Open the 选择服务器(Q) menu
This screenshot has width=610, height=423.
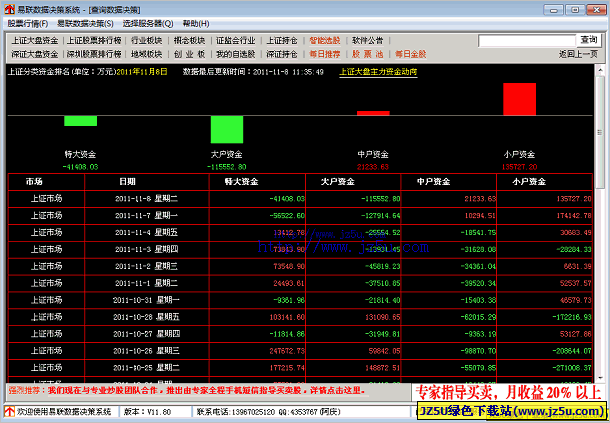pyautogui.click(x=148, y=24)
